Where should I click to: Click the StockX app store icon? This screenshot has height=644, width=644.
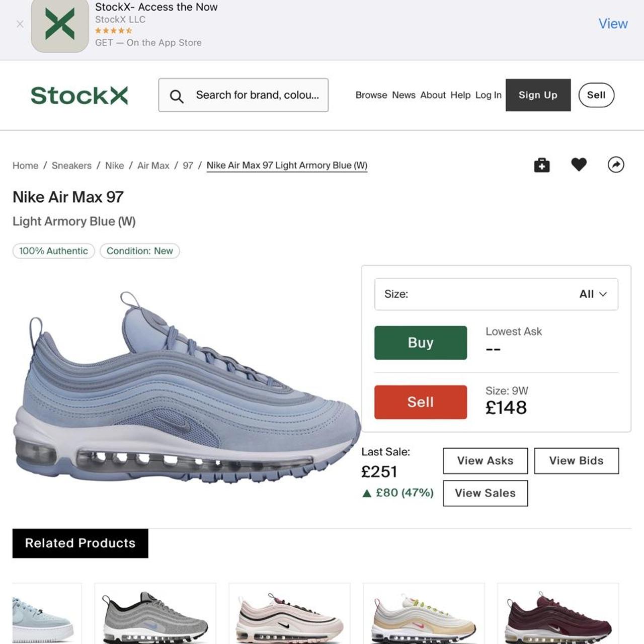[60, 25]
